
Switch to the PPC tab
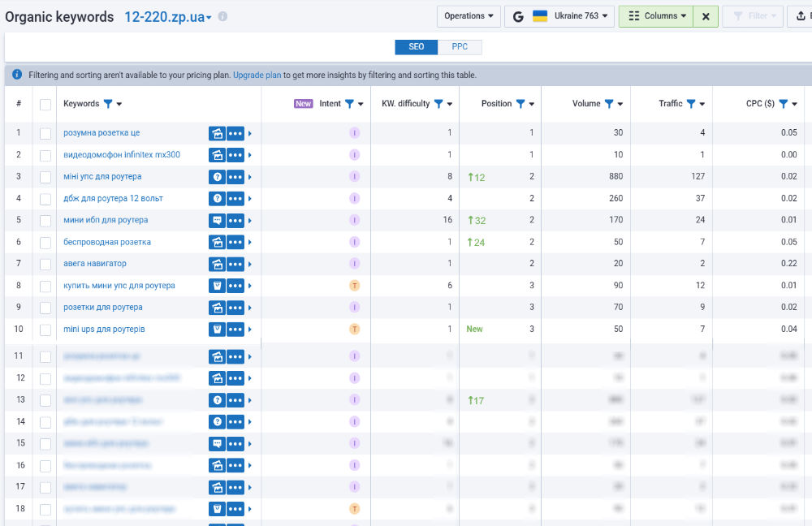click(460, 46)
